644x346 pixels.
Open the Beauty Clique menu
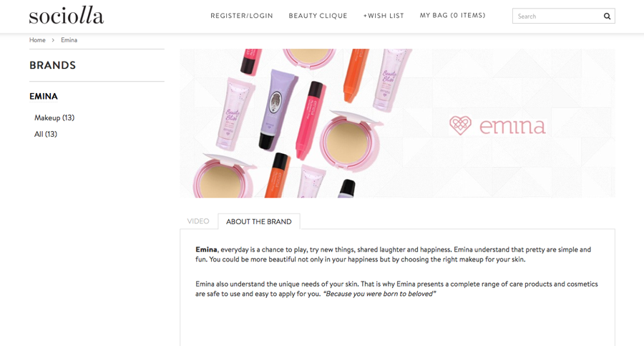318,16
